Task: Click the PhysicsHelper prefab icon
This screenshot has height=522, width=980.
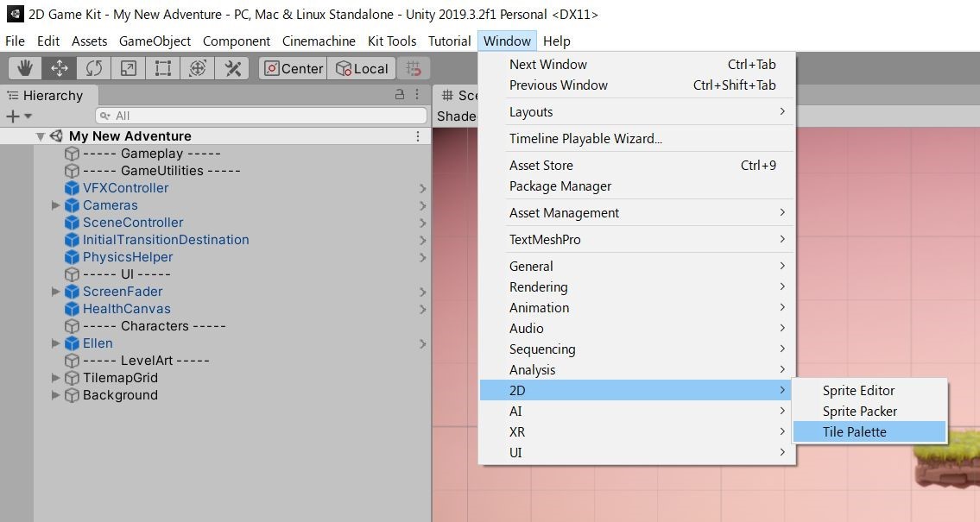Action: coord(72,256)
